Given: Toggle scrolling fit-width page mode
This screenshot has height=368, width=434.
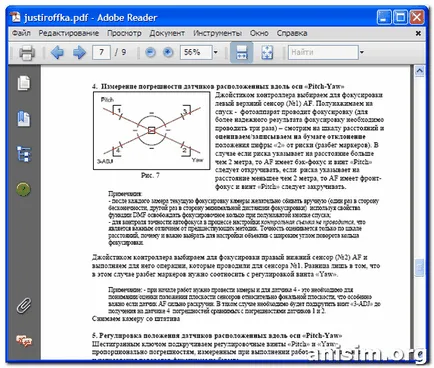Looking at the screenshot, I should pyautogui.click(x=241, y=52).
